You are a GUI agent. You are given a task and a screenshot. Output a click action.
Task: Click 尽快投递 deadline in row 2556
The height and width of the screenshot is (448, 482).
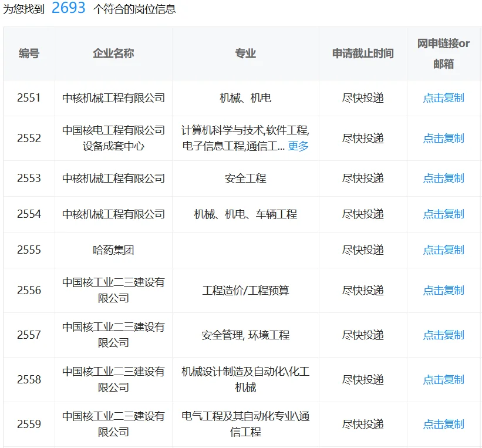[x=363, y=290]
